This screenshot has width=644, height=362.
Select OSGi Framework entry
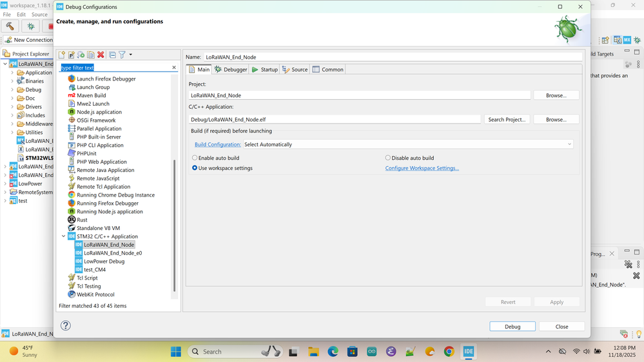[96, 120]
